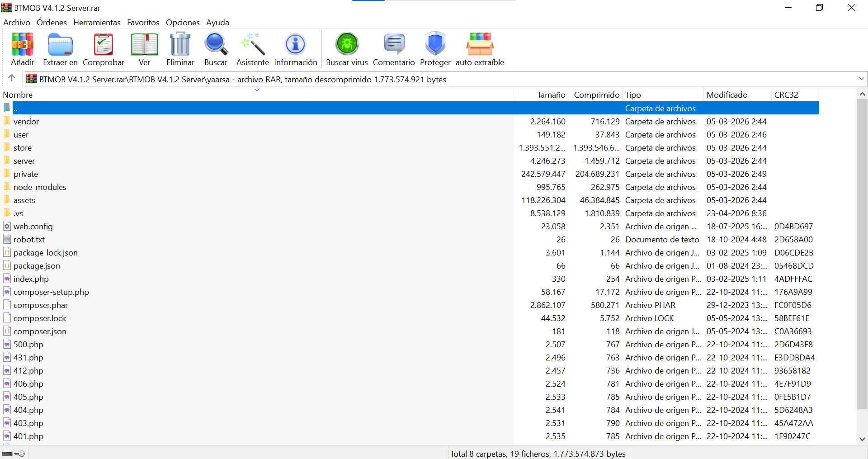Click the vertical scrollbar up arrow
The height and width of the screenshot is (459, 868).
click(862, 94)
